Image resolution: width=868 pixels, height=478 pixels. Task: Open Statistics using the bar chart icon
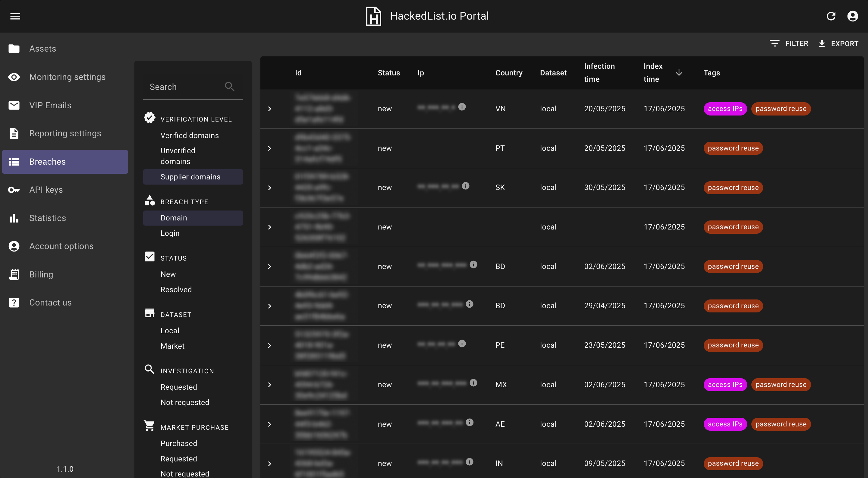pyautogui.click(x=14, y=218)
